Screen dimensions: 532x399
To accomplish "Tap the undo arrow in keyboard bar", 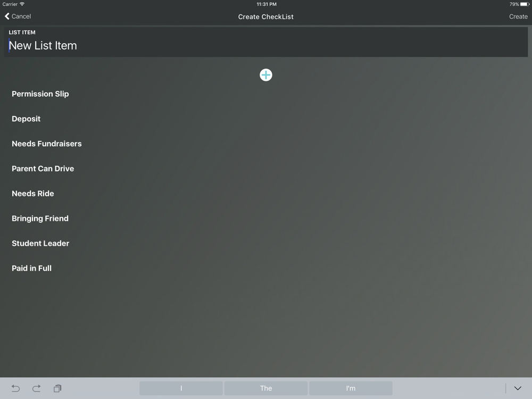I will click(15, 388).
